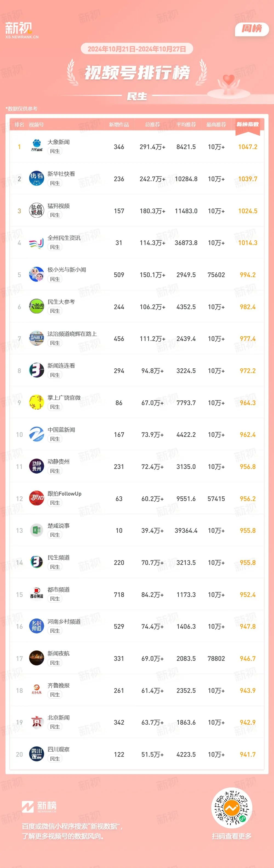This screenshot has height=868, width=274.
Task: Click the 四川观察 channel avatar
Action: [36, 754]
